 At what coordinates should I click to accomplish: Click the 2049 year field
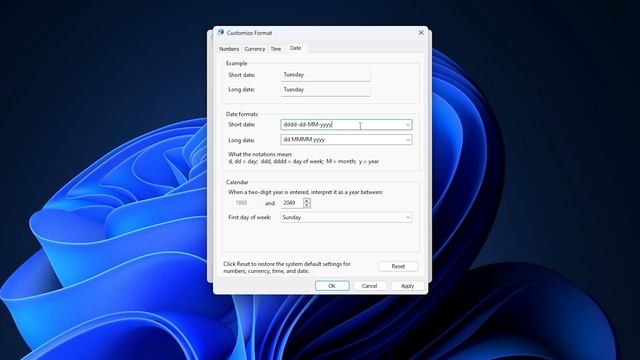click(292, 203)
